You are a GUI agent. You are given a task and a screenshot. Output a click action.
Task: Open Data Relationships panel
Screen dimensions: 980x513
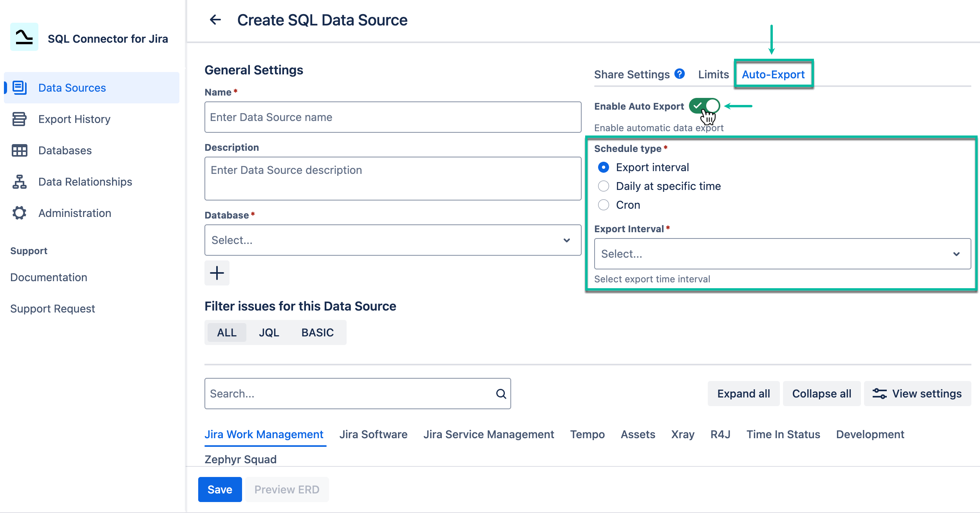pyautogui.click(x=85, y=182)
